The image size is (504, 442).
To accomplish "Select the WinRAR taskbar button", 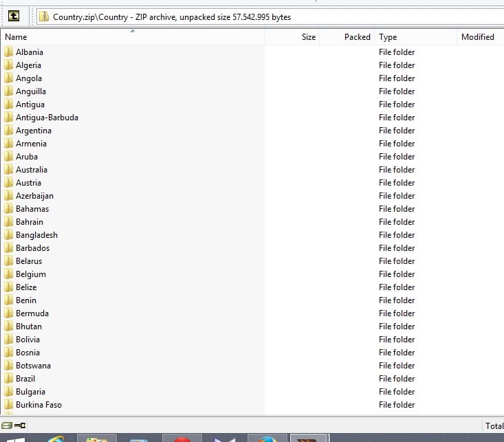I will (x=309, y=439).
